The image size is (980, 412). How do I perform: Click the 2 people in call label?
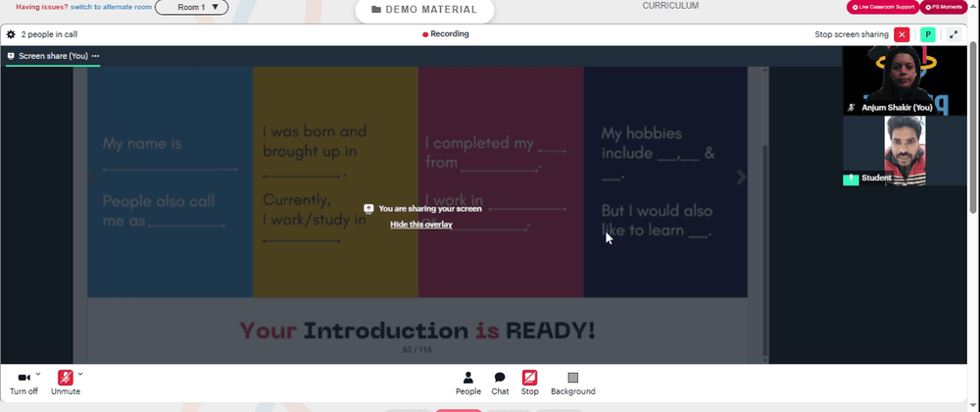coord(49,34)
